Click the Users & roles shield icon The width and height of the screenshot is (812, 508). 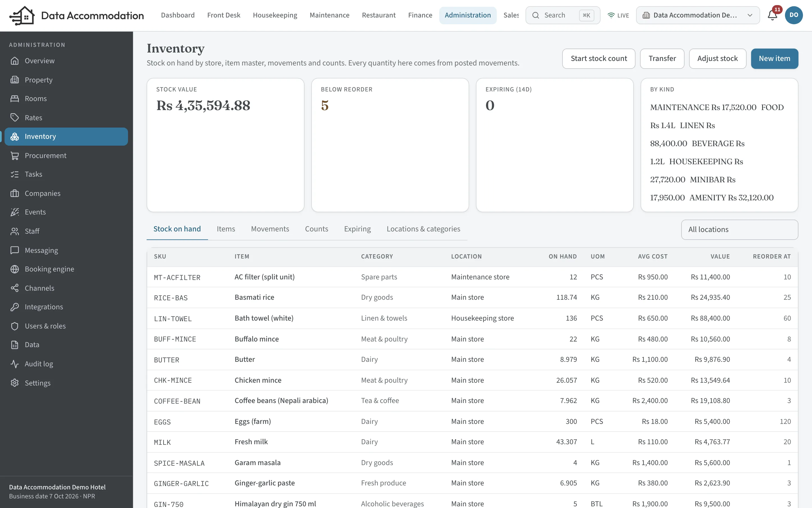(x=14, y=326)
